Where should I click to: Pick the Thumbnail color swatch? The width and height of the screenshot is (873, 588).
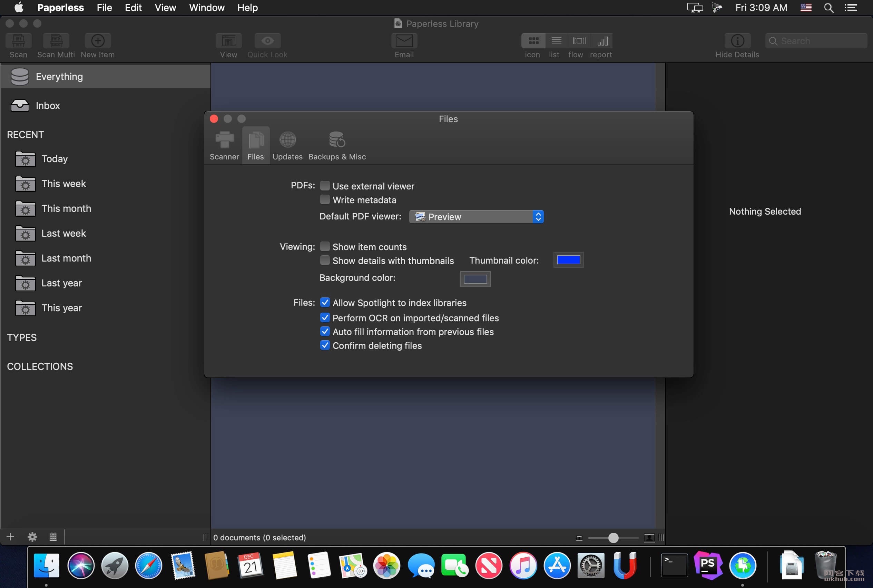click(x=569, y=260)
